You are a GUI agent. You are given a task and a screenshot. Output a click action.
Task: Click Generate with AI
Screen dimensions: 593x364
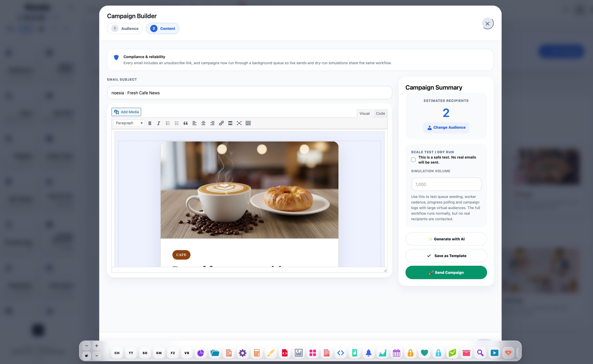446,239
